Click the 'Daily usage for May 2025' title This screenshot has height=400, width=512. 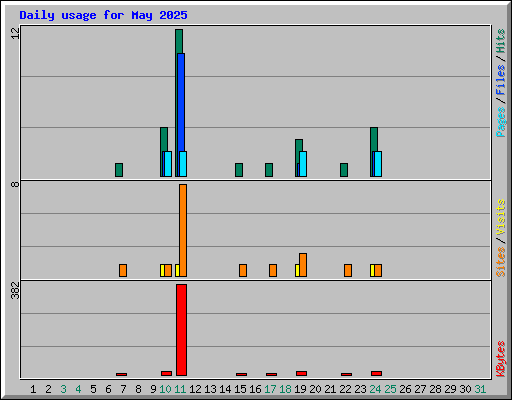point(103,15)
